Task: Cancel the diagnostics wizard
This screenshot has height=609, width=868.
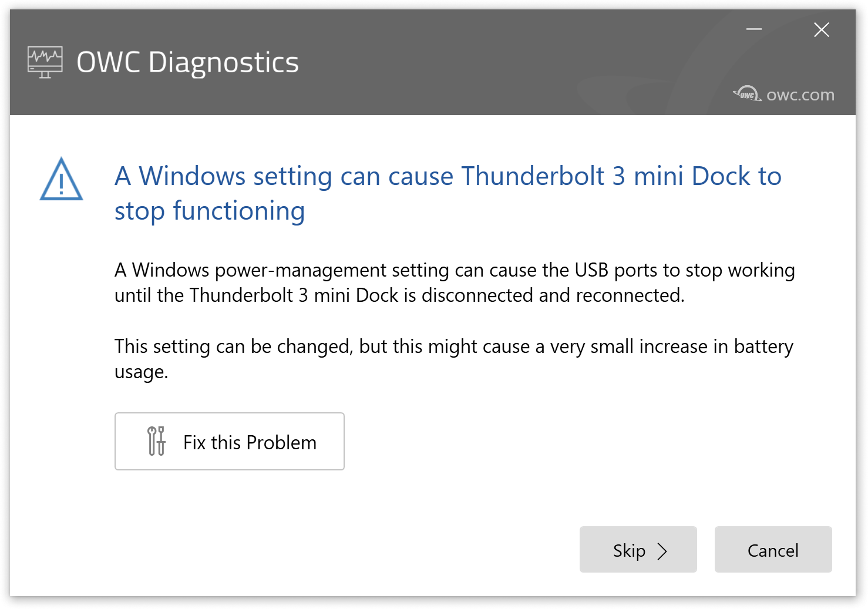Action: [773, 550]
